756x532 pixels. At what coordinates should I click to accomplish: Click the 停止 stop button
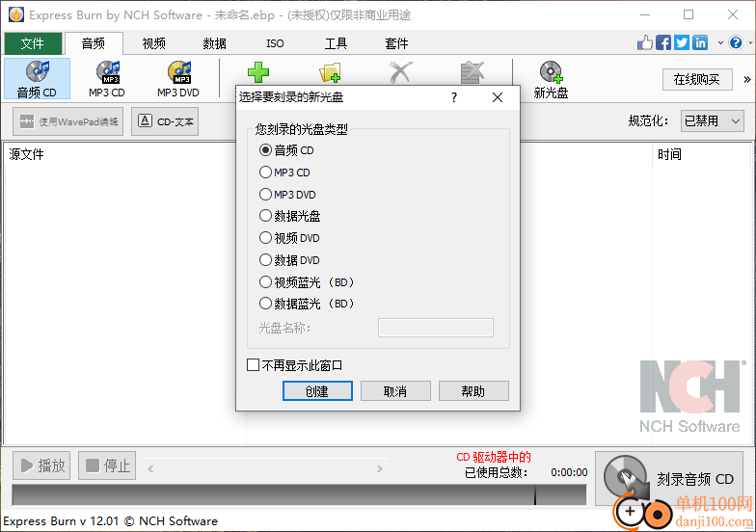point(107,465)
